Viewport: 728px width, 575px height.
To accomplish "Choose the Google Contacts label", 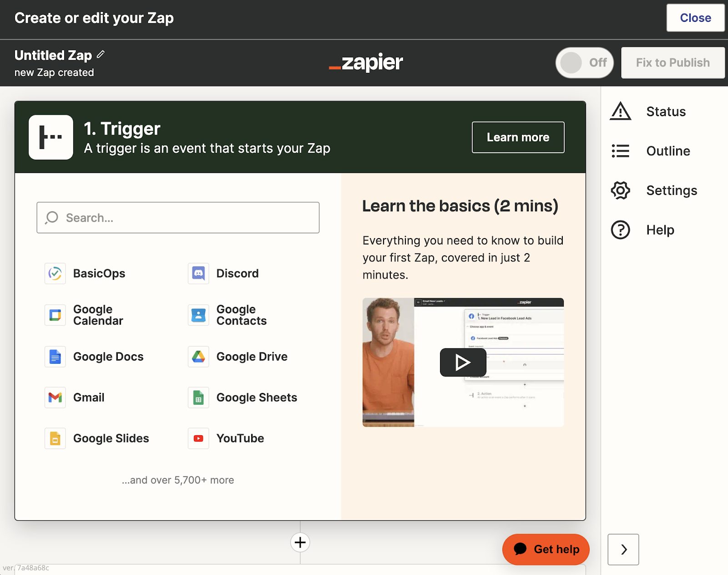I will coord(242,315).
